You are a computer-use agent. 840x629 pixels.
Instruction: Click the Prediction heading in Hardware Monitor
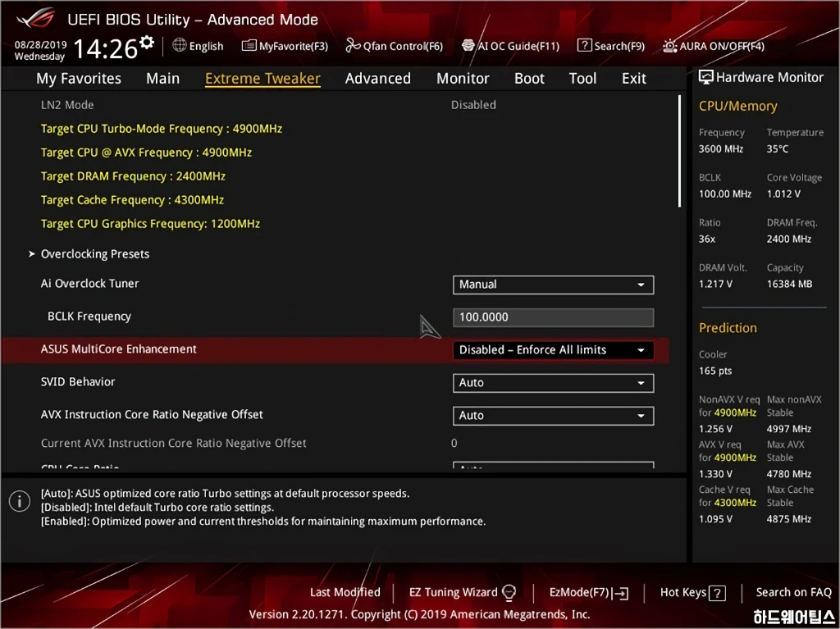[x=728, y=328]
